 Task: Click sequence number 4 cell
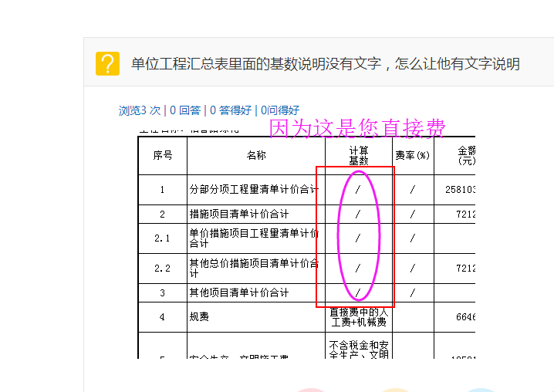click(162, 317)
